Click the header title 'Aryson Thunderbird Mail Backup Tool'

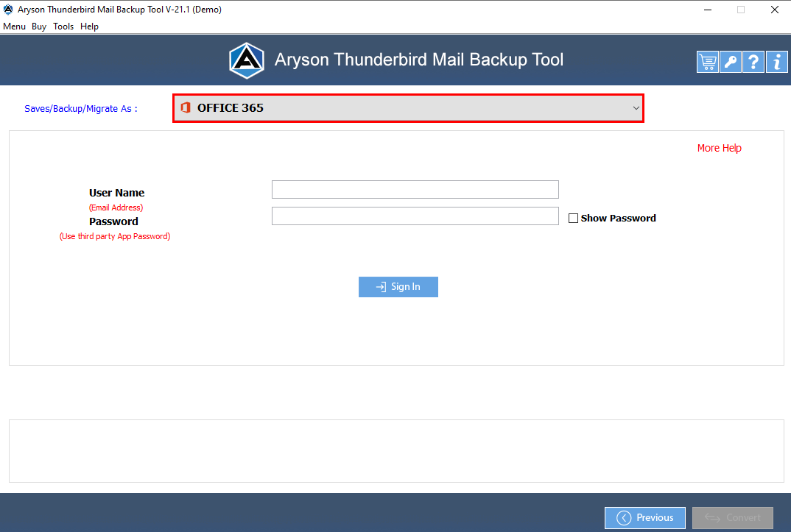pyautogui.click(x=419, y=60)
